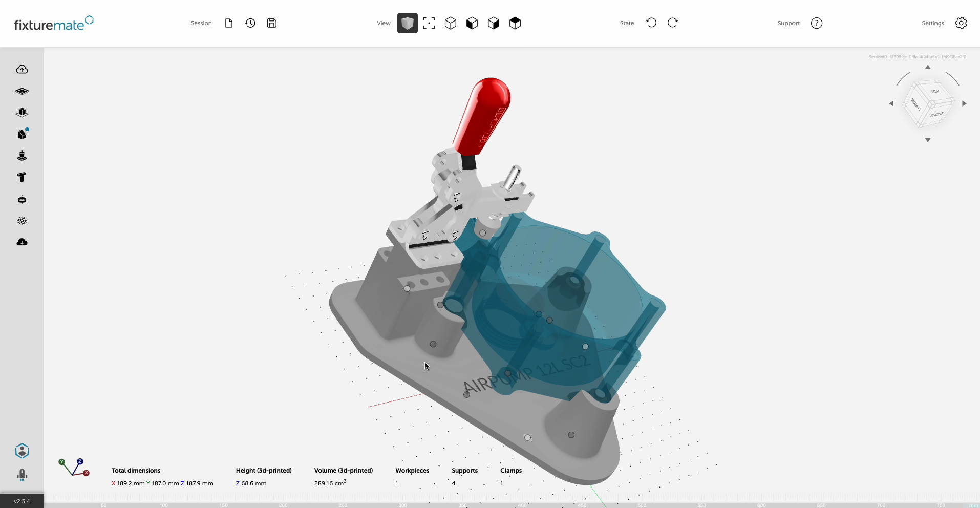
Task: Undo the last state change
Action: (651, 23)
